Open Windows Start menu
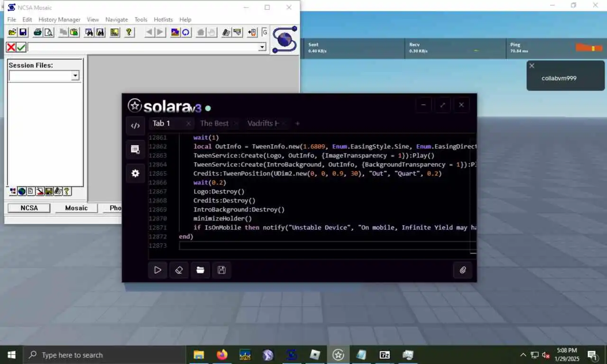The width and height of the screenshot is (607, 364). pos(11,355)
